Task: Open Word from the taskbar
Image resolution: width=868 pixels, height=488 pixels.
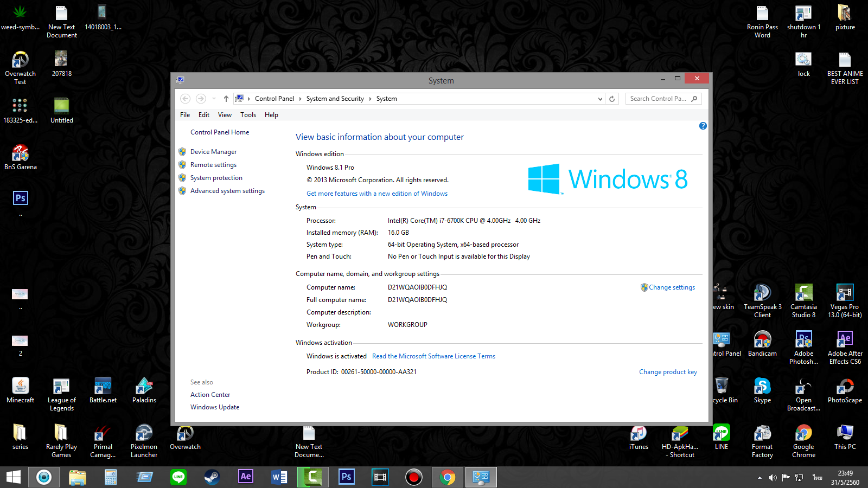Action: [279, 477]
